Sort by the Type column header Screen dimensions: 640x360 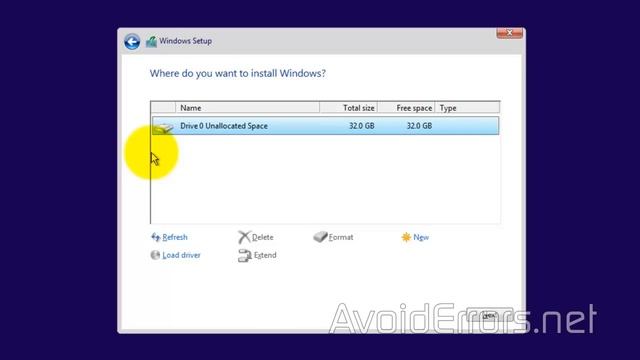click(467, 108)
